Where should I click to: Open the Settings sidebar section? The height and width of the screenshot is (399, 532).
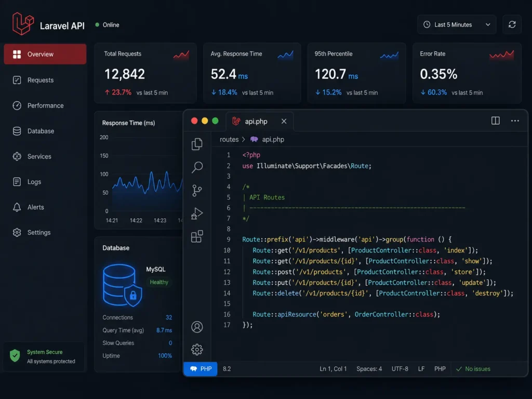point(45,232)
